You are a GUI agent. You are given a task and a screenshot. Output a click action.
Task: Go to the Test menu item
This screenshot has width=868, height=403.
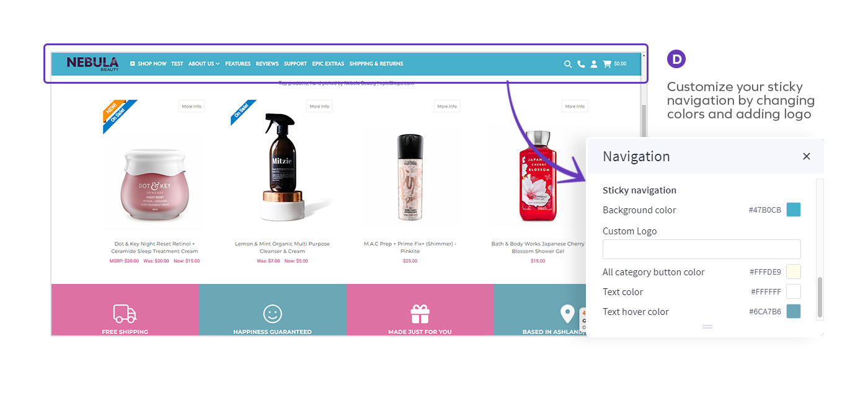pos(177,64)
